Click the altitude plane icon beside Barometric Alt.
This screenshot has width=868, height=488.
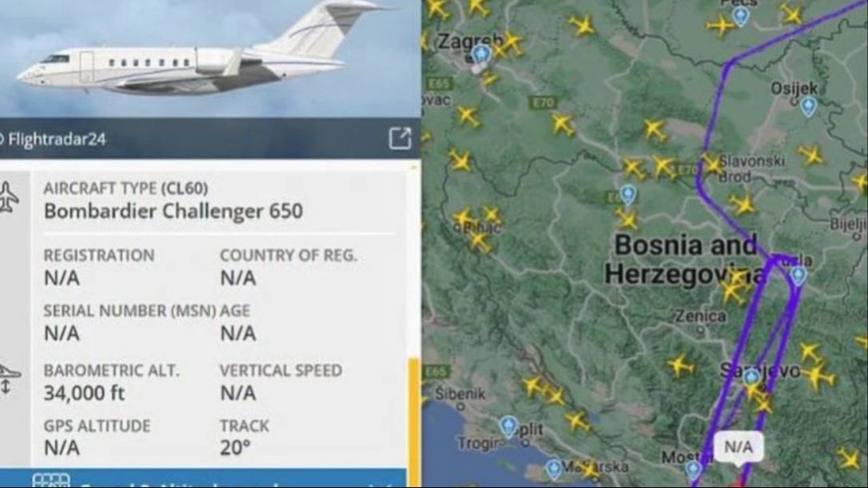point(9,379)
